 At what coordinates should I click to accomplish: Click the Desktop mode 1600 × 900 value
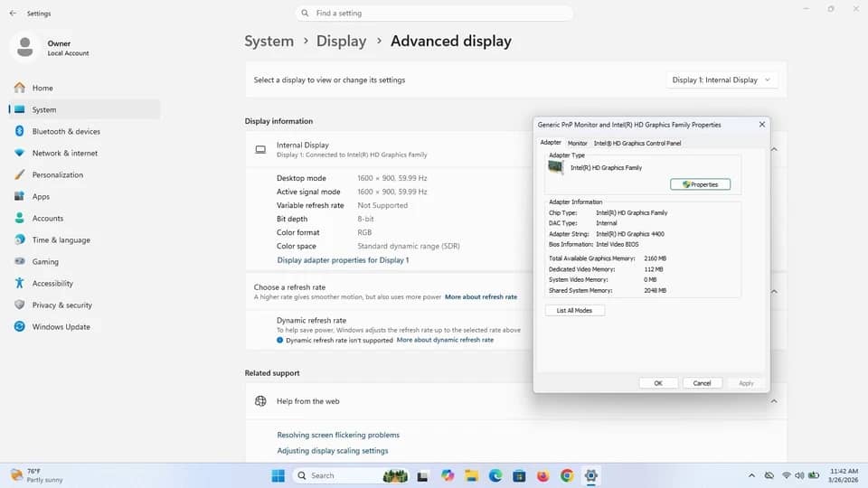click(392, 178)
